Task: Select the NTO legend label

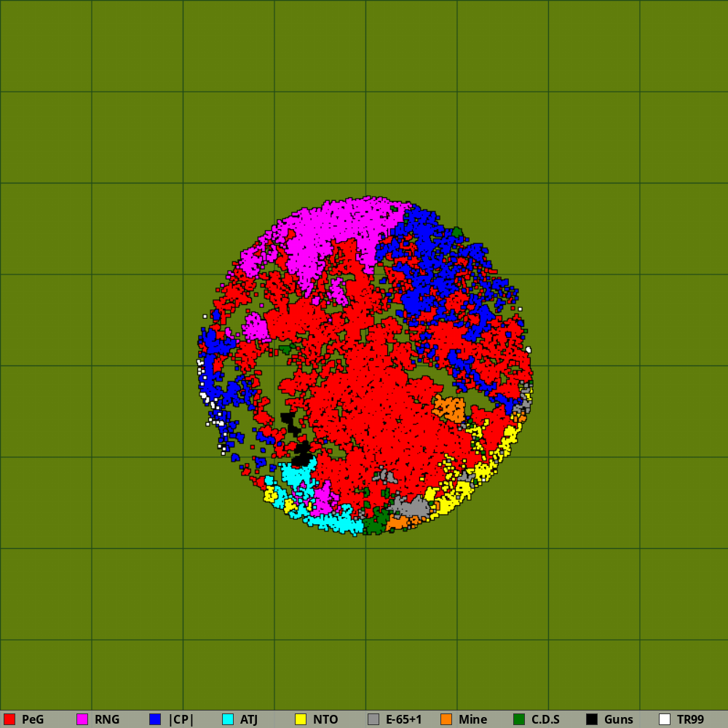Action: [325, 719]
